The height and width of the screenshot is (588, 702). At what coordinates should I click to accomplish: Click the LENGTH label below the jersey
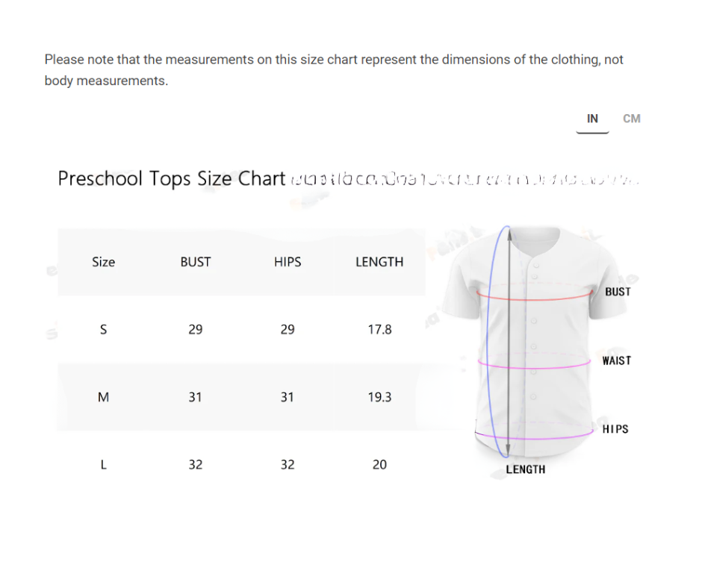tap(526, 469)
